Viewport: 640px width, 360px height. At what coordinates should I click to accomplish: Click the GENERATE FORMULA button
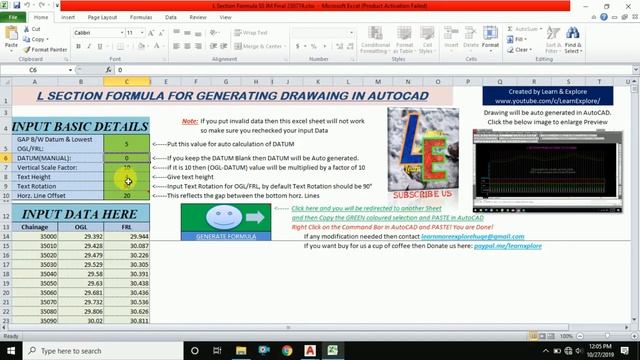coord(226,222)
